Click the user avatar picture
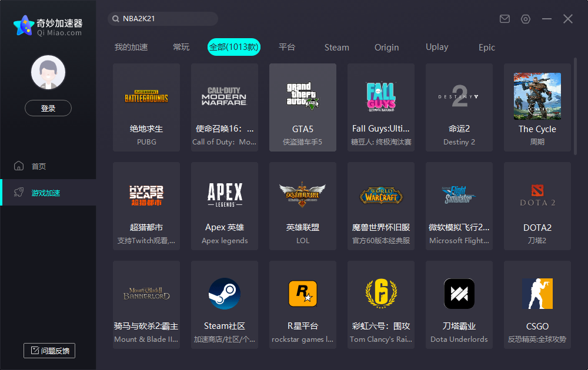Screen dimensions: 588x370 48,72
